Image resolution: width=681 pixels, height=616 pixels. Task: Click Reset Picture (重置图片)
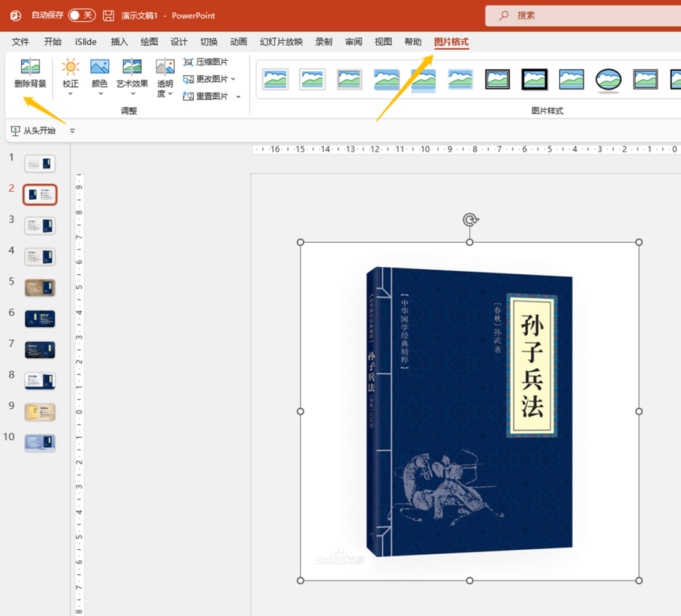(x=206, y=96)
